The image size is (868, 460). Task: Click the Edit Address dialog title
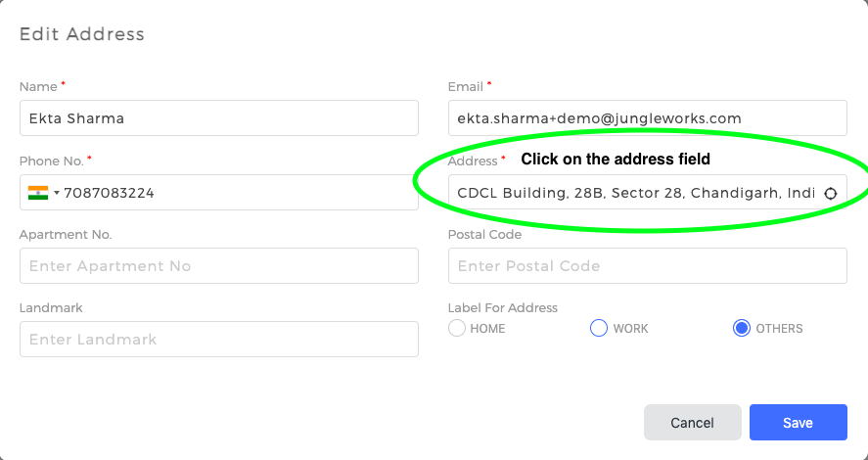point(82,34)
